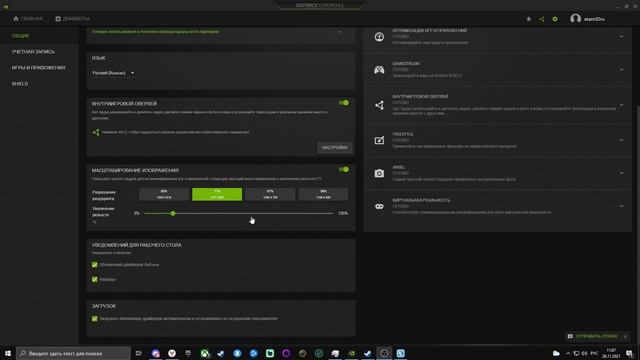The image size is (640, 360).
Task: Click the Ansel camera icon
Action: 379,173
